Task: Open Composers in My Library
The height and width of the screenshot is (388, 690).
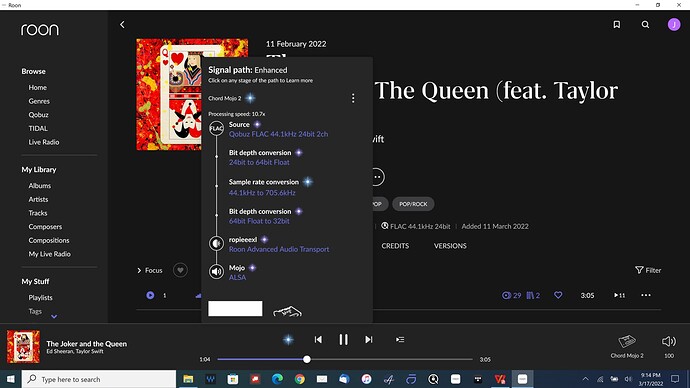Action: [x=45, y=227]
